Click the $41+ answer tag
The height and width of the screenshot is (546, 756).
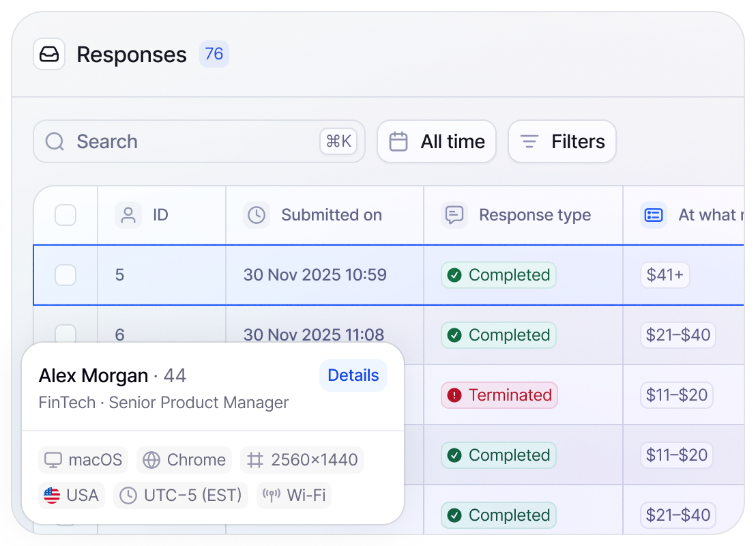665,275
